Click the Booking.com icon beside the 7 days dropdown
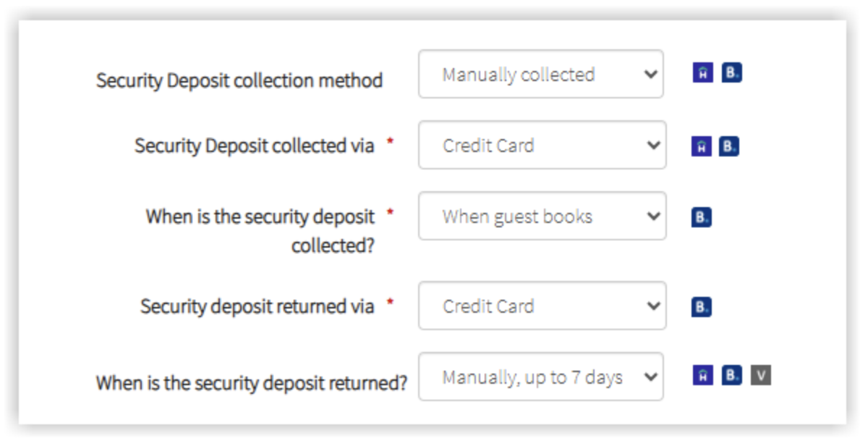 731,376
